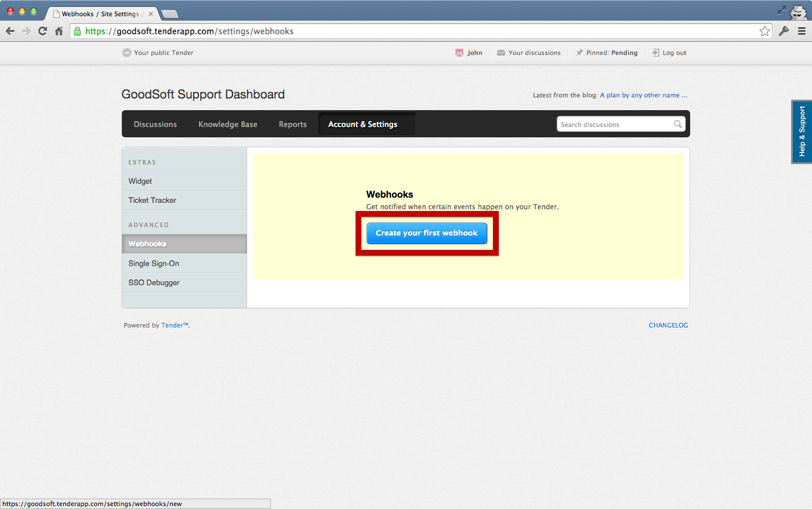Select the Webhooks / Site Settings browser tab

[100, 14]
